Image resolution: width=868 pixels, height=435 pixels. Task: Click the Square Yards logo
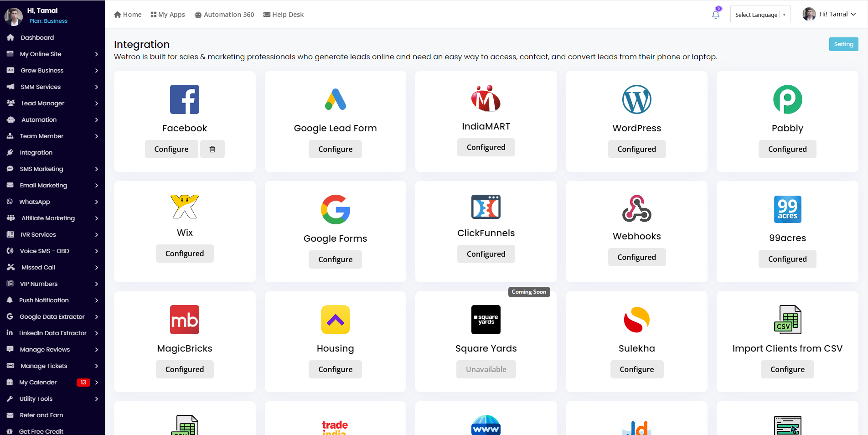[486, 320]
